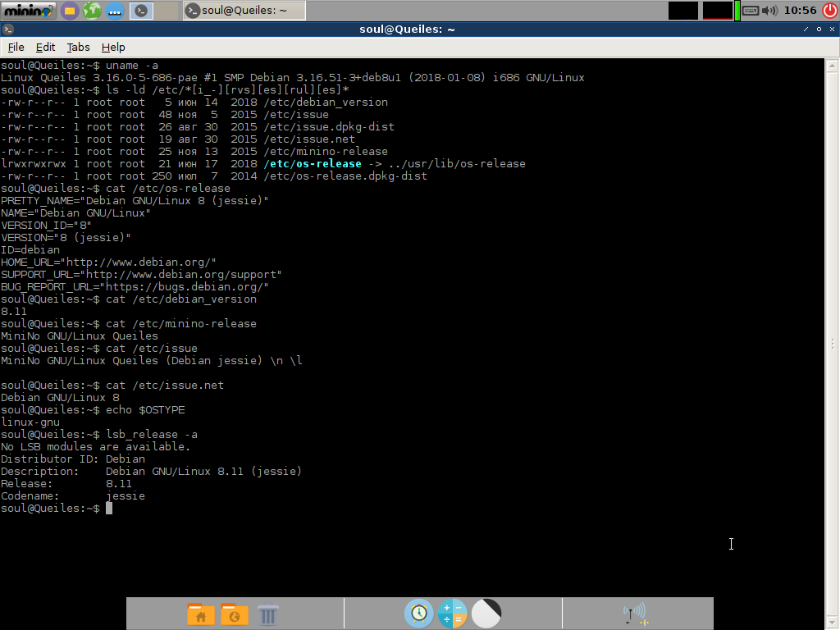Click the /etc/os-release.dpkg-dist filename
This screenshot has height=630, width=840.
(345, 176)
